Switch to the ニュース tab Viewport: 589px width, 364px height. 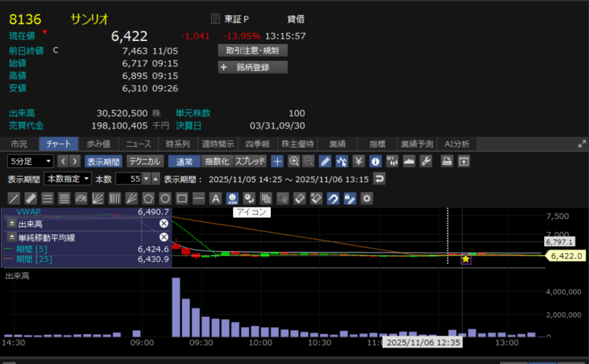click(x=138, y=144)
